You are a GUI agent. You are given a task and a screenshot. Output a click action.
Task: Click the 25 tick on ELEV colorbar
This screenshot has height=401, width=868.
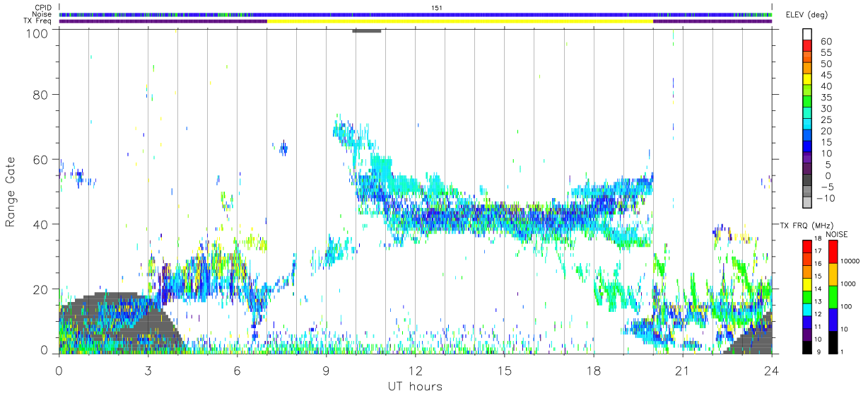point(826,120)
